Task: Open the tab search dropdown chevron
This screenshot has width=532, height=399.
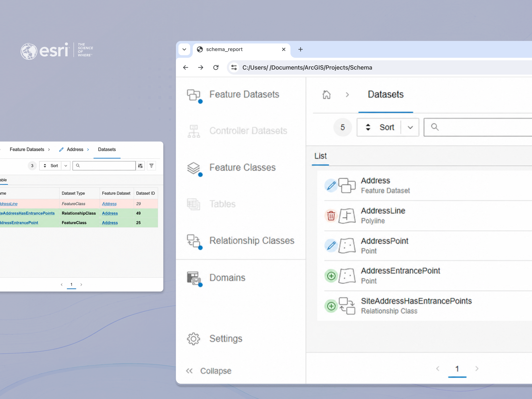Action: [x=184, y=49]
